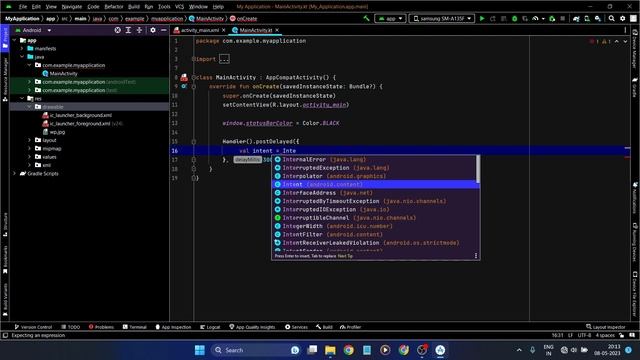This screenshot has width=640, height=360.
Task: Expand Gradle Scripts node
Action: point(15,173)
